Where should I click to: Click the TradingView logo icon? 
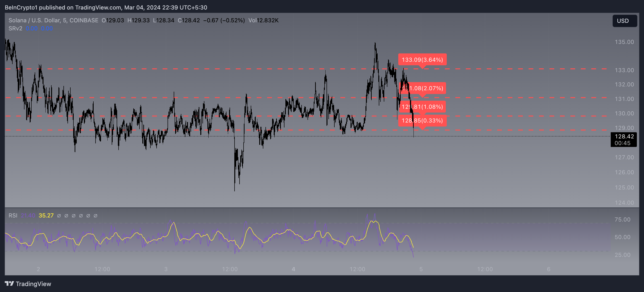point(9,283)
